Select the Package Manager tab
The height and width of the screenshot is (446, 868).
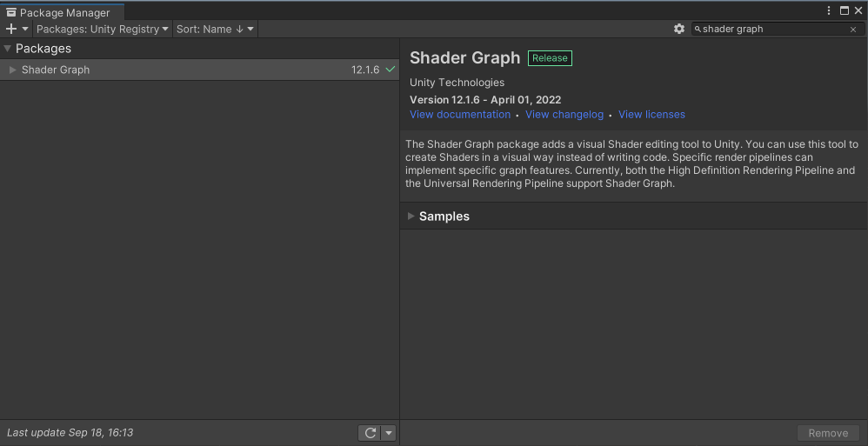tap(63, 12)
